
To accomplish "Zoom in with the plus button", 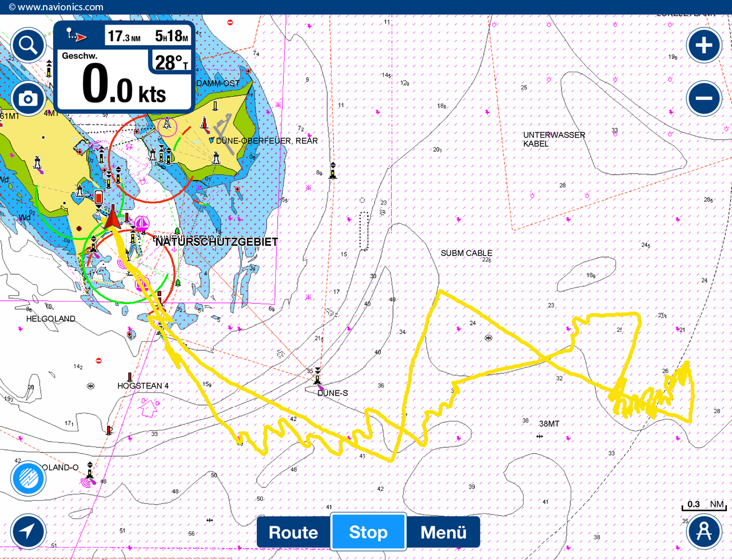I will tap(704, 45).
